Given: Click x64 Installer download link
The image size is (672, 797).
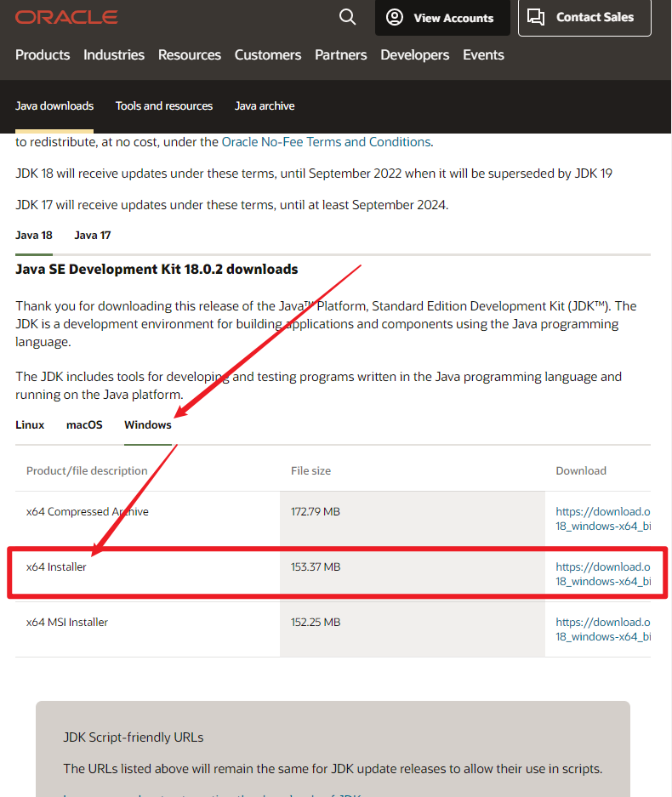Looking at the screenshot, I should [603, 574].
